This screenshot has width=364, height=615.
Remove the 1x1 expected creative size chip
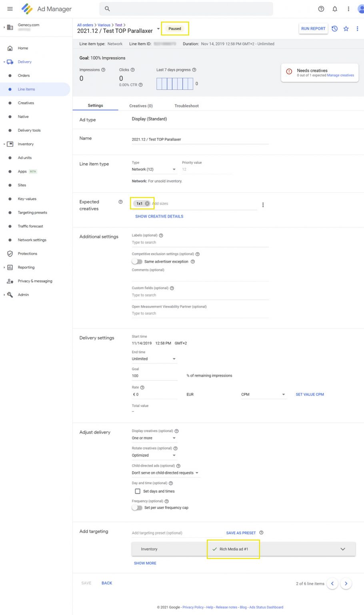[x=147, y=203]
